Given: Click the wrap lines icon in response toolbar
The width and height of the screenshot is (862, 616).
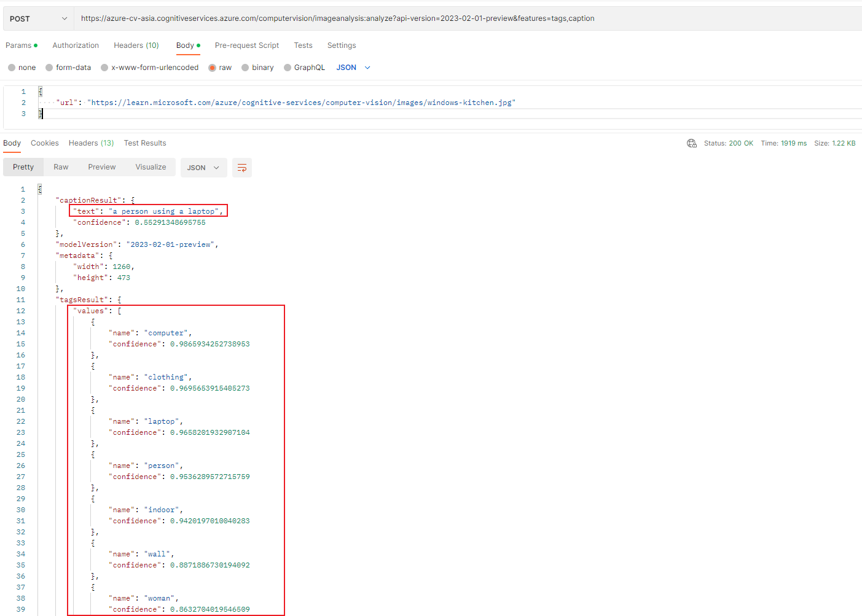Looking at the screenshot, I should coord(242,168).
